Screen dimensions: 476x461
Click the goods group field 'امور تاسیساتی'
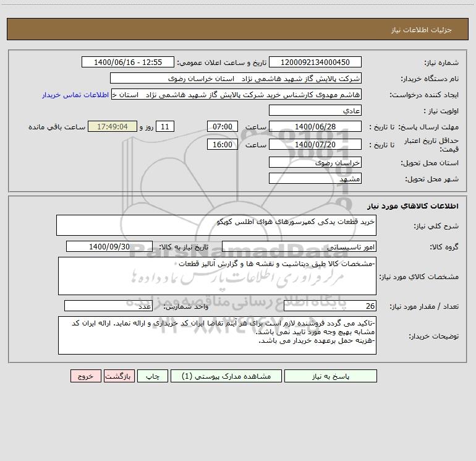coord(299,246)
